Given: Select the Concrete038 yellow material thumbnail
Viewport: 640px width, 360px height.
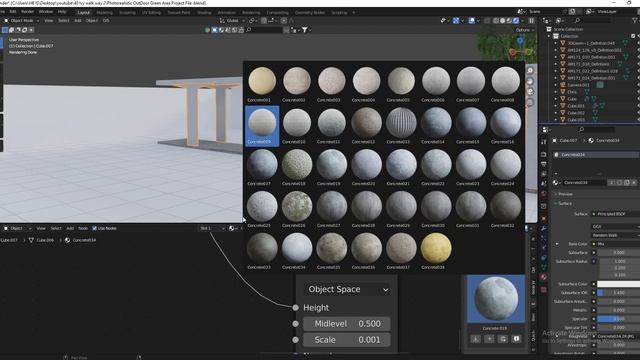Looking at the screenshot, I should 436,251.
